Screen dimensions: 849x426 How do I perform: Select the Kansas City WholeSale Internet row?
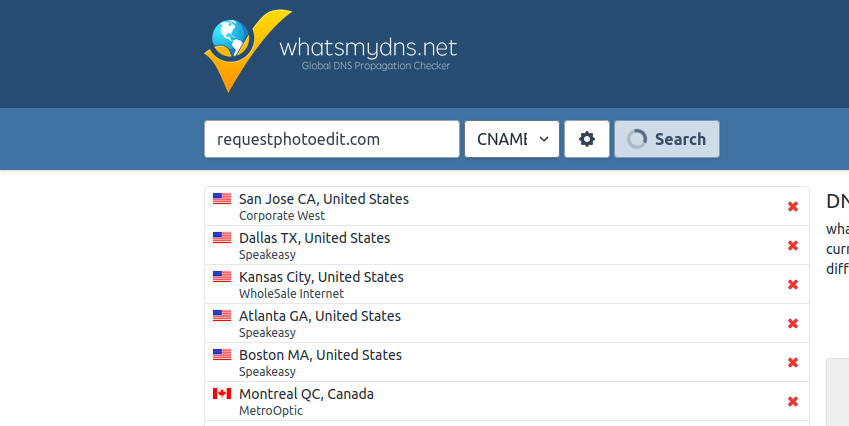507,284
